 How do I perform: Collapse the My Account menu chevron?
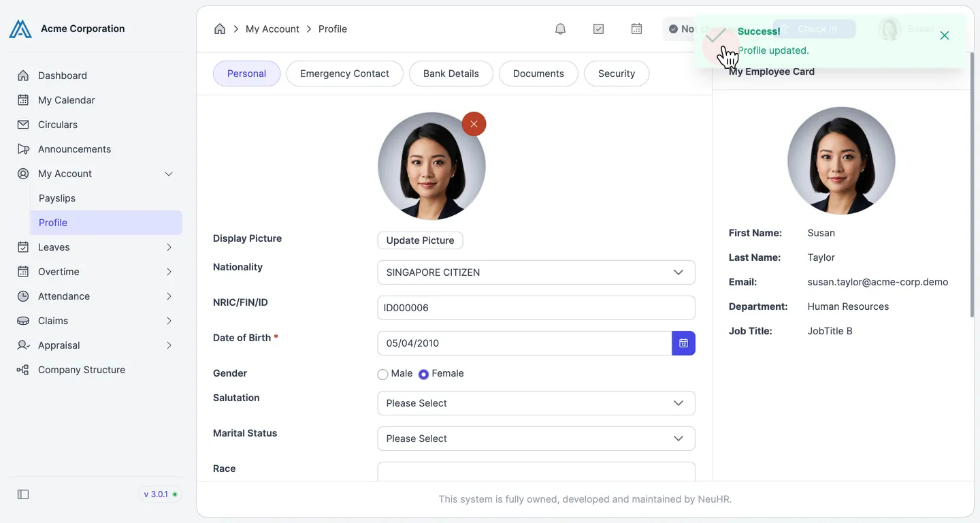click(x=169, y=174)
